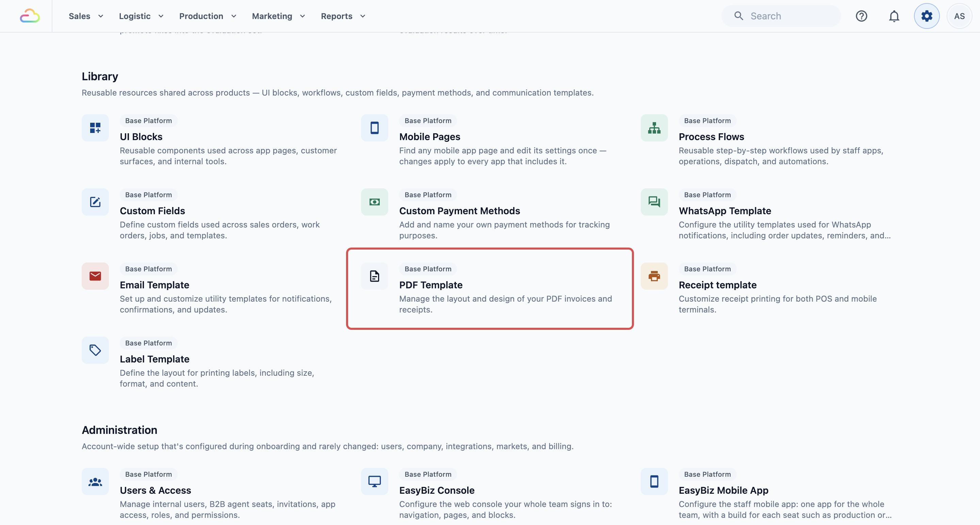Click the cloud logo icon
Screen dimensions: 980x525
tap(30, 16)
